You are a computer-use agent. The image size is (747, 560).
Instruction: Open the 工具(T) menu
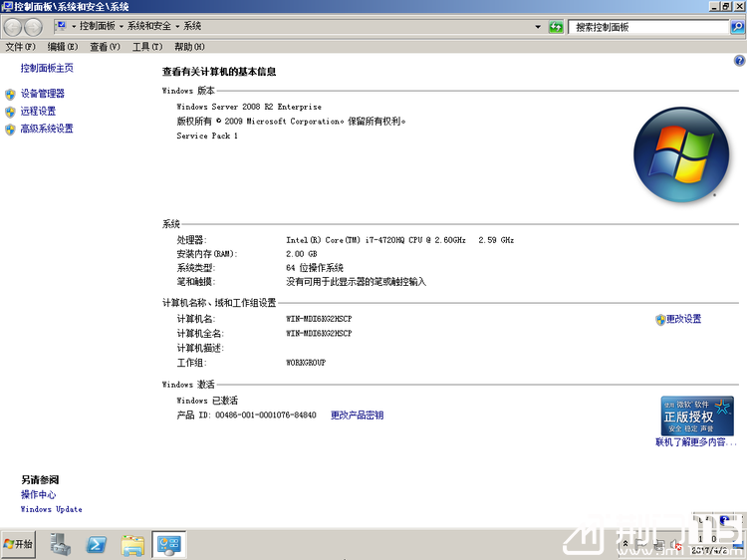[147, 47]
